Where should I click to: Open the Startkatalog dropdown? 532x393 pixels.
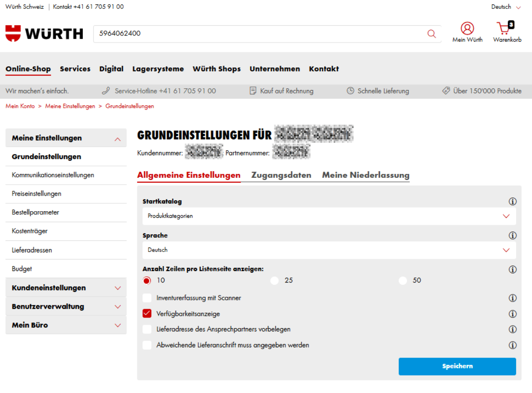tap(329, 216)
